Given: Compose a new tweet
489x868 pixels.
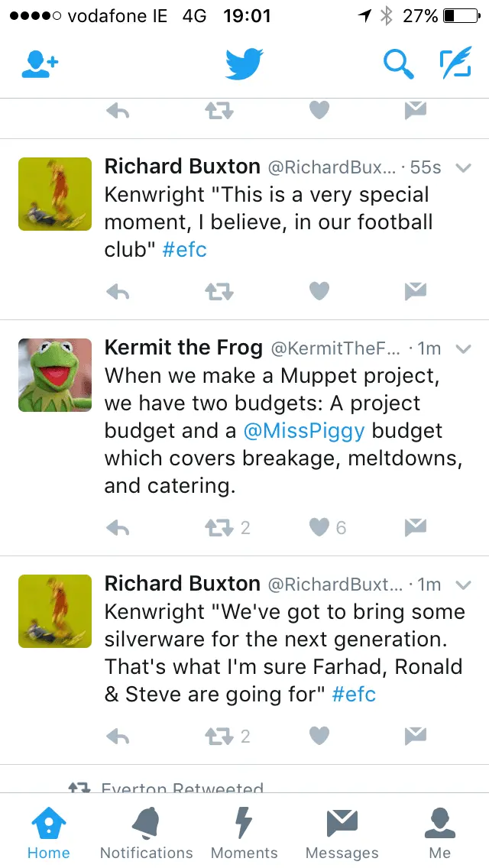Looking at the screenshot, I should [455, 65].
